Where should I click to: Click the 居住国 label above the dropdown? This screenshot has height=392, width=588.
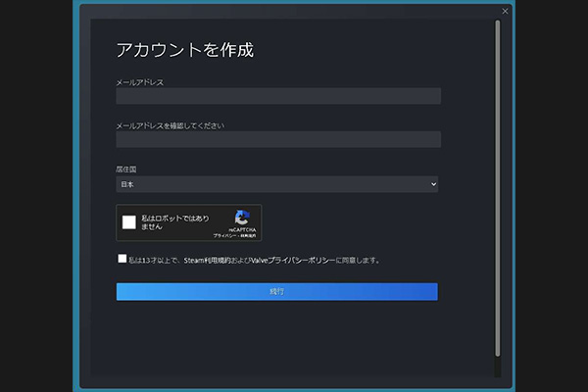(x=125, y=171)
